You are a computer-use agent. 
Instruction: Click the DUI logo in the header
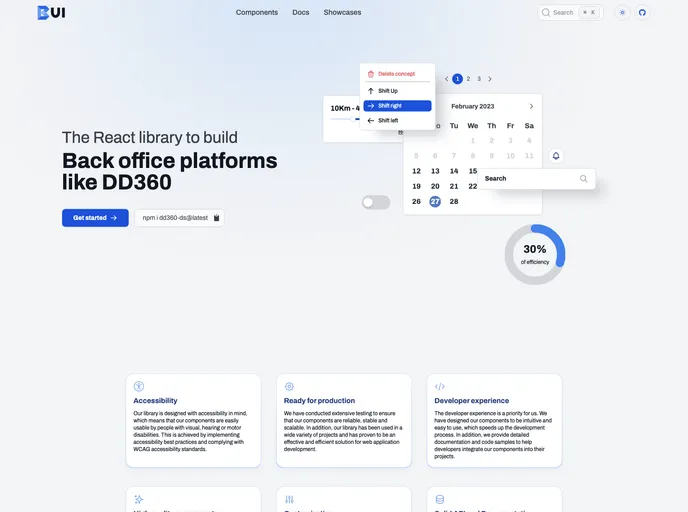(50, 13)
